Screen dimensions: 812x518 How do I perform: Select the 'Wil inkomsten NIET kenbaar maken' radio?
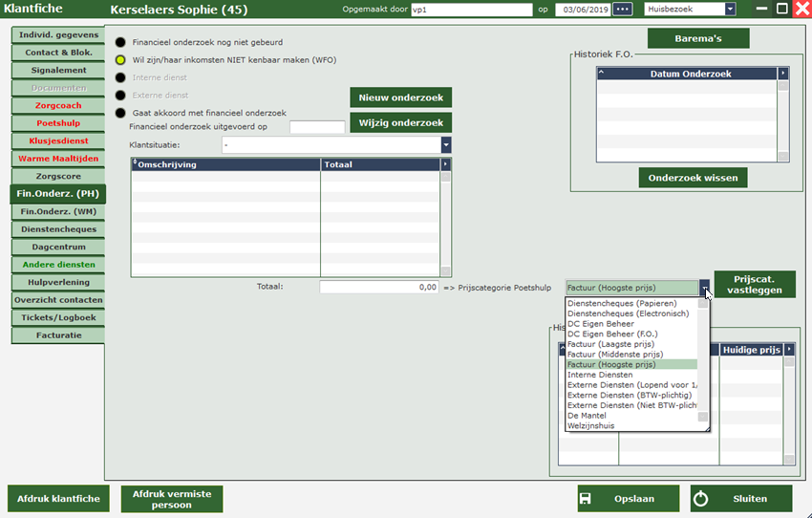[120, 60]
